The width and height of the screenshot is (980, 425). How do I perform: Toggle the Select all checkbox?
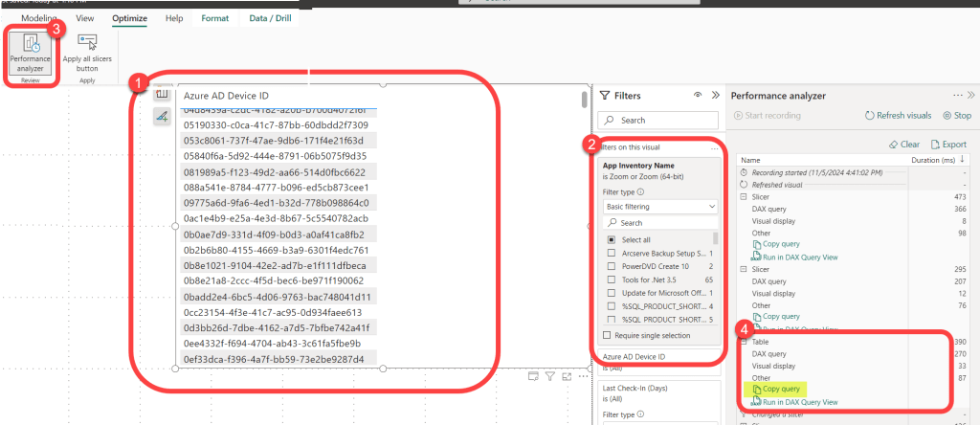[611, 239]
